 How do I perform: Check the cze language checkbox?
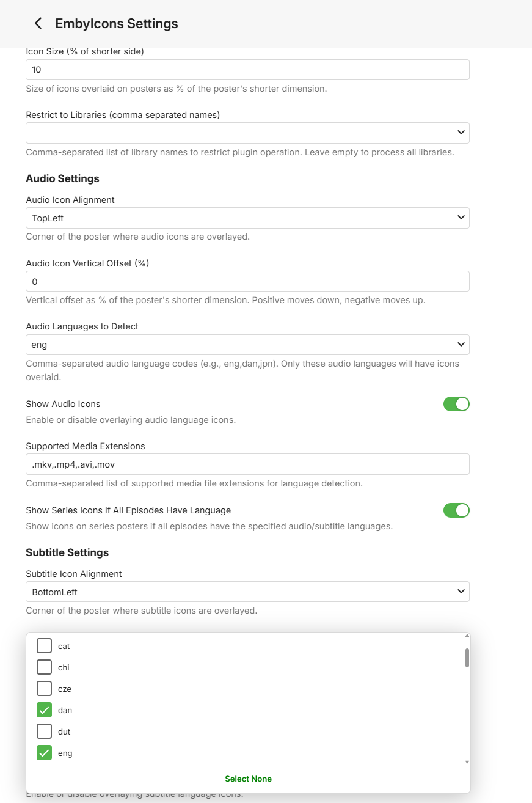44,689
